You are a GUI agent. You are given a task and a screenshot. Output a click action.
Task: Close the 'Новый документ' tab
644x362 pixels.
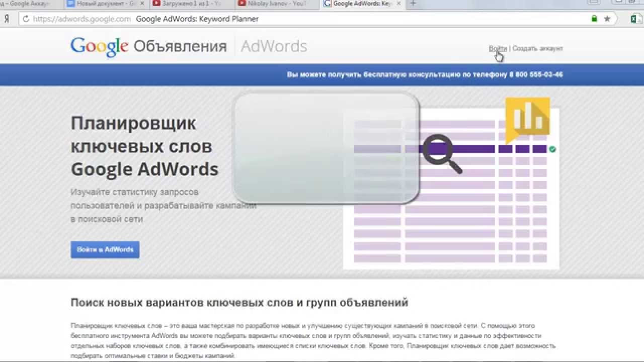click(141, 4)
